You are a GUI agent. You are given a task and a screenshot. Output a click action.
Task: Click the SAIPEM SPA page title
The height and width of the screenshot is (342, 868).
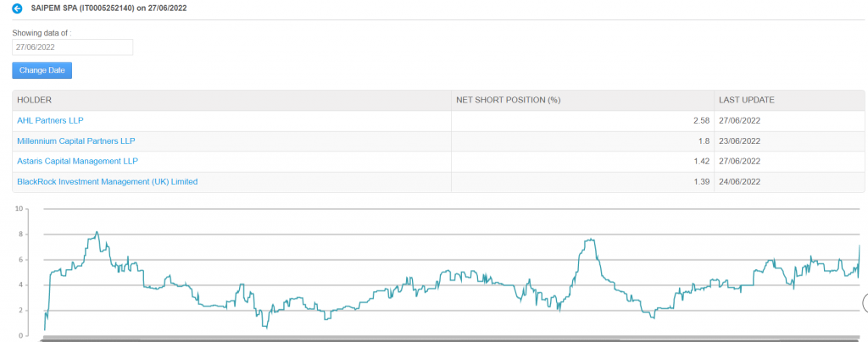click(x=108, y=8)
